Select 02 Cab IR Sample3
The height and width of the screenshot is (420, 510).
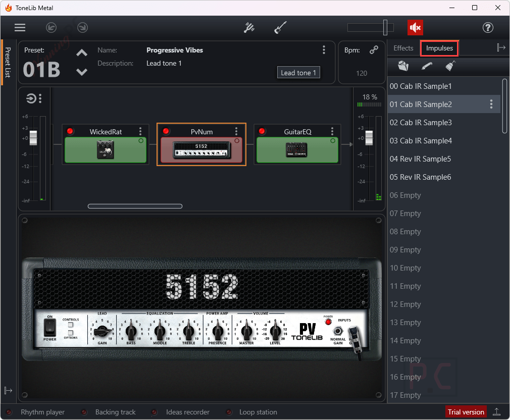444,123
